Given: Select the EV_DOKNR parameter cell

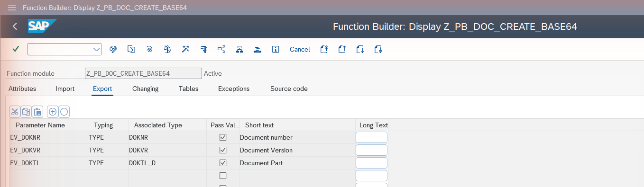Looking at the screenshot, I should click(x=49, y=137).
